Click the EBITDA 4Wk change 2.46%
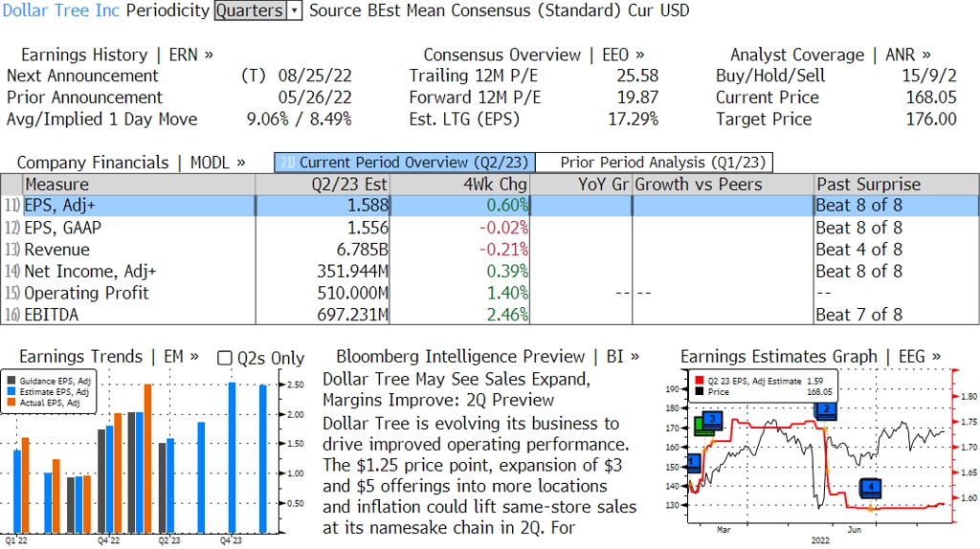 (507, 315)
